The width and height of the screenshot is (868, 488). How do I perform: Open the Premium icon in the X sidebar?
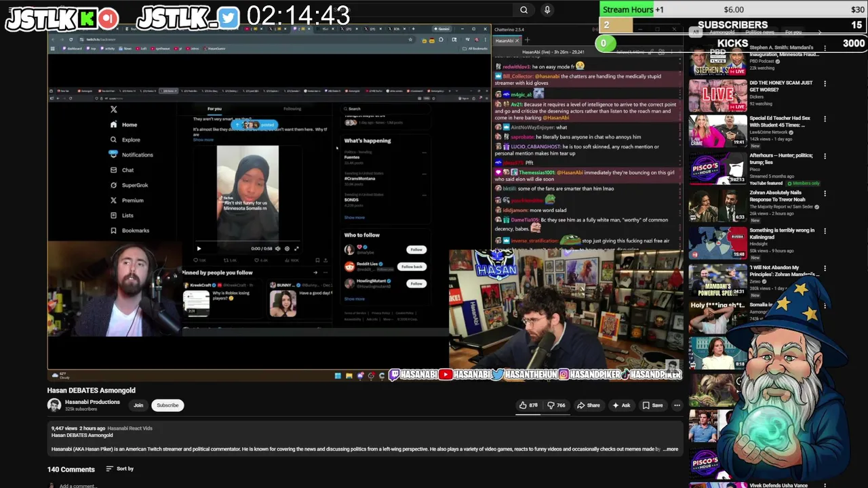coord(113,201)
